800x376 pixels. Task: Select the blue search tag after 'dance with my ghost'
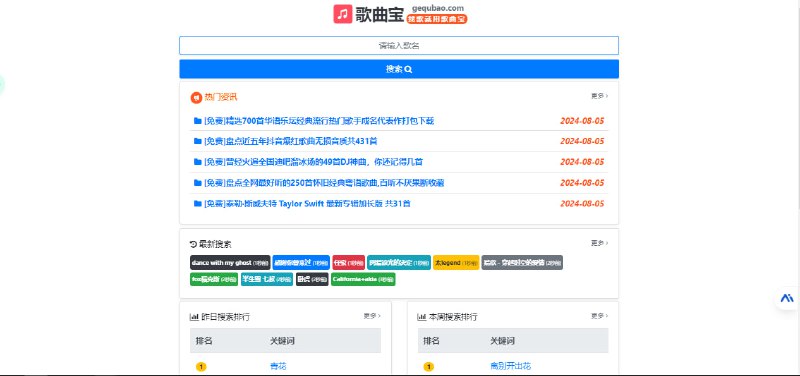(x=301, y=263)
